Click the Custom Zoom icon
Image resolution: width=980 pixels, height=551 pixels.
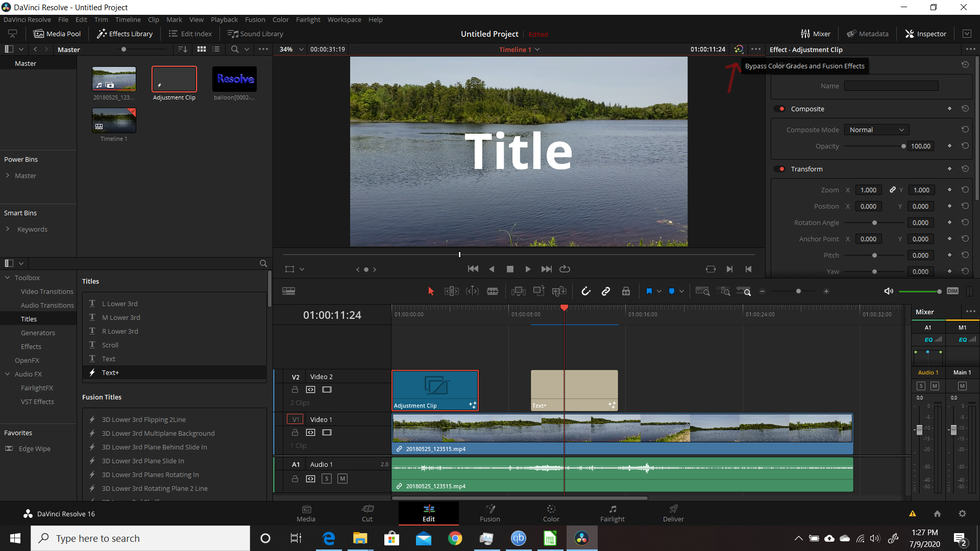point(744,291)
